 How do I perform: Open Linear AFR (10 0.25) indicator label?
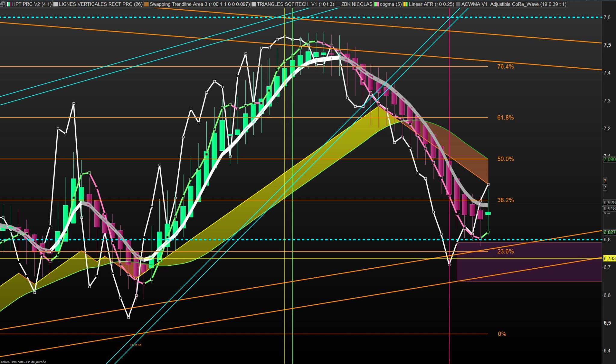431,4
